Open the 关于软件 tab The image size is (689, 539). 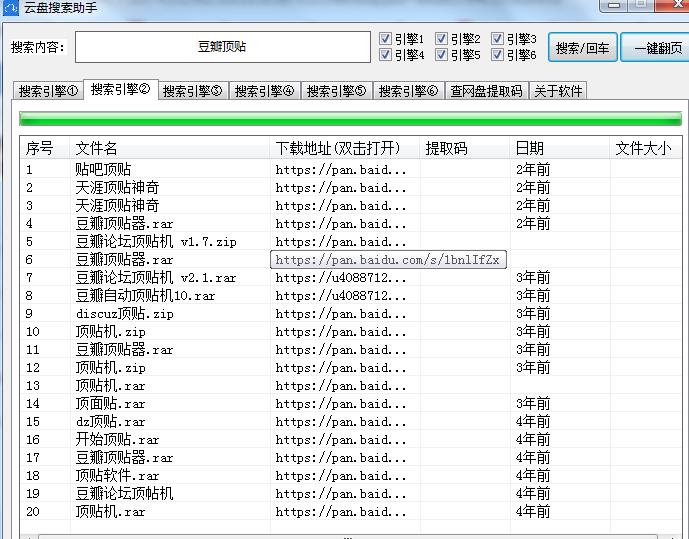point(558,91)
